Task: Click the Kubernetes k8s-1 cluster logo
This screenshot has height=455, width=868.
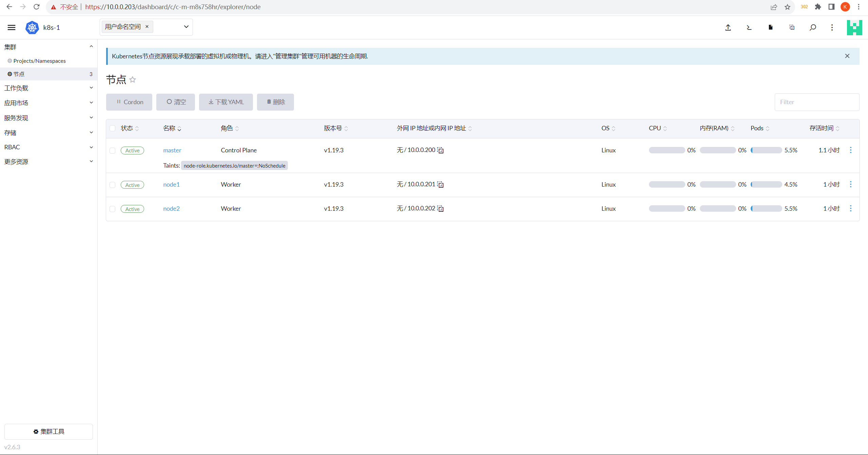Action: click(x=32, y=27)
